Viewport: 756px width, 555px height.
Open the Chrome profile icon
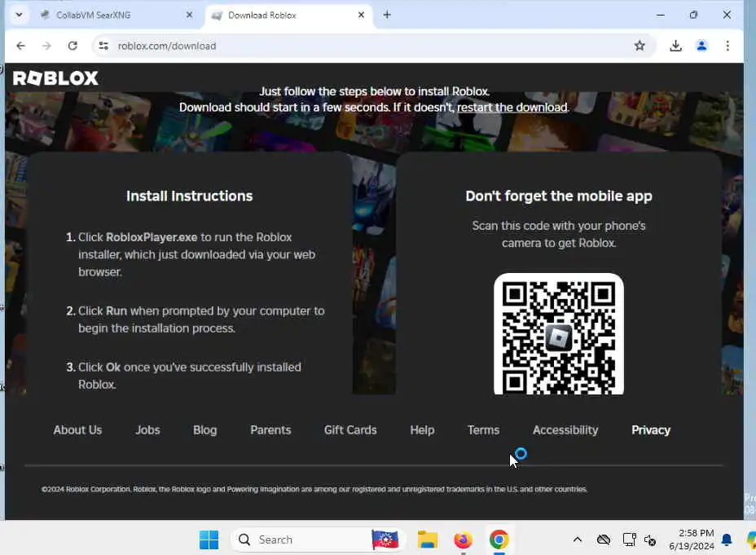click(701, 46)
